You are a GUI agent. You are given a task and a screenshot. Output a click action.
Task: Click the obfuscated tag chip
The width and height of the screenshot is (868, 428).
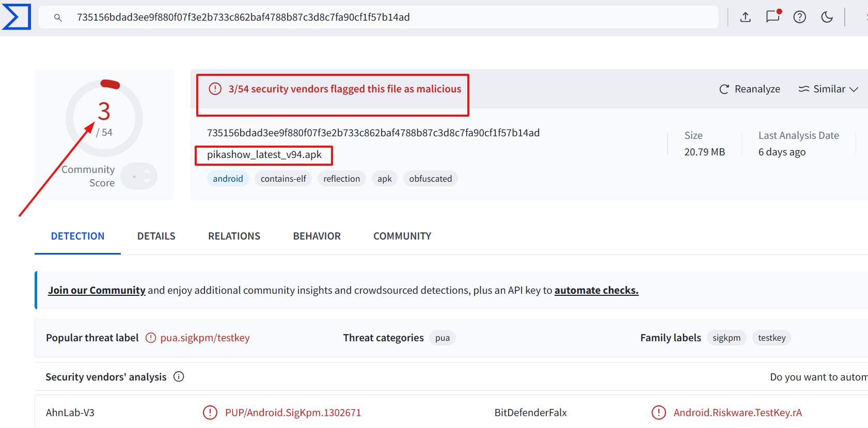pyautogui.click(x=430, y=179)
